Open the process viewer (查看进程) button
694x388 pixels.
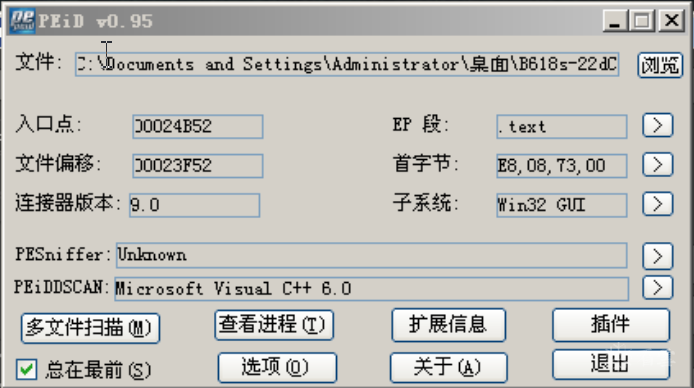point(274,325)
